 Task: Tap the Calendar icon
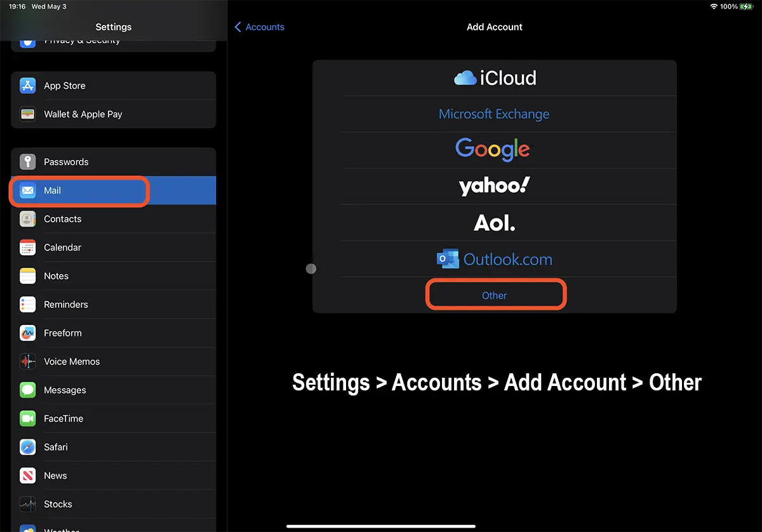click(27, 248)
